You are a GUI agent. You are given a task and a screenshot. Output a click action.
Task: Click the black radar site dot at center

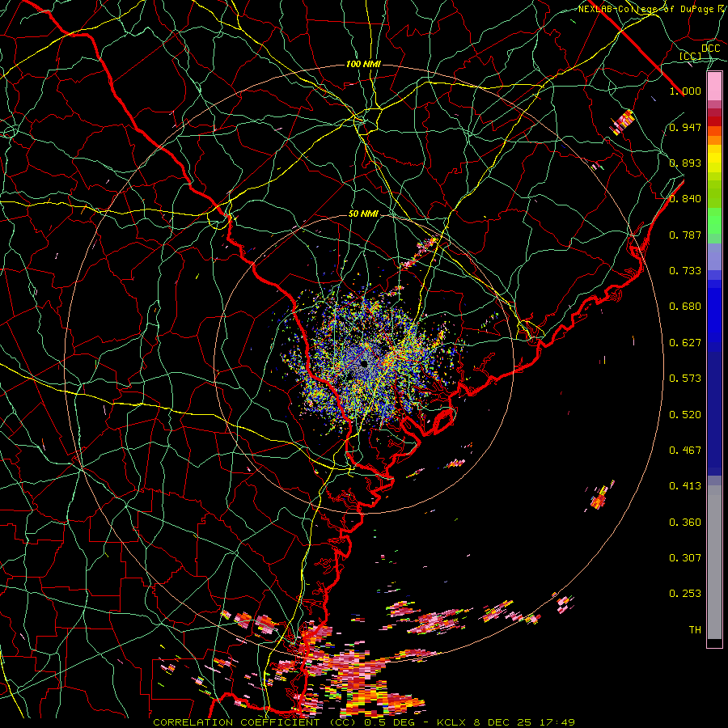click(365, 365)
